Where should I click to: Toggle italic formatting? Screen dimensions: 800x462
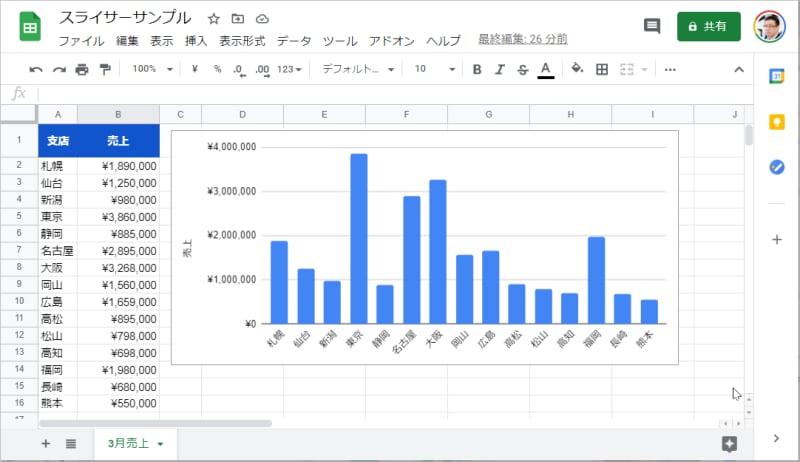tap(499, 69)
